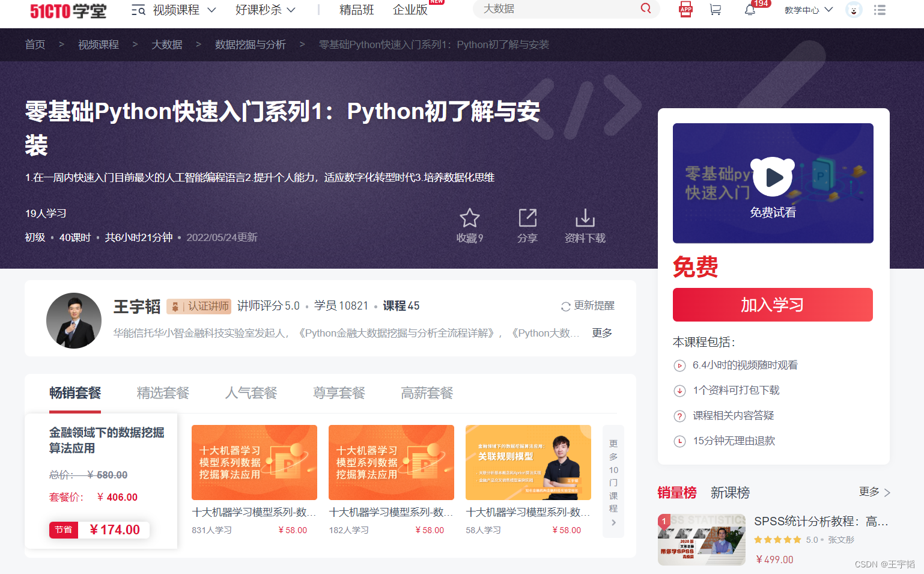Switch to 精选套餐 tab

point(163,393)
